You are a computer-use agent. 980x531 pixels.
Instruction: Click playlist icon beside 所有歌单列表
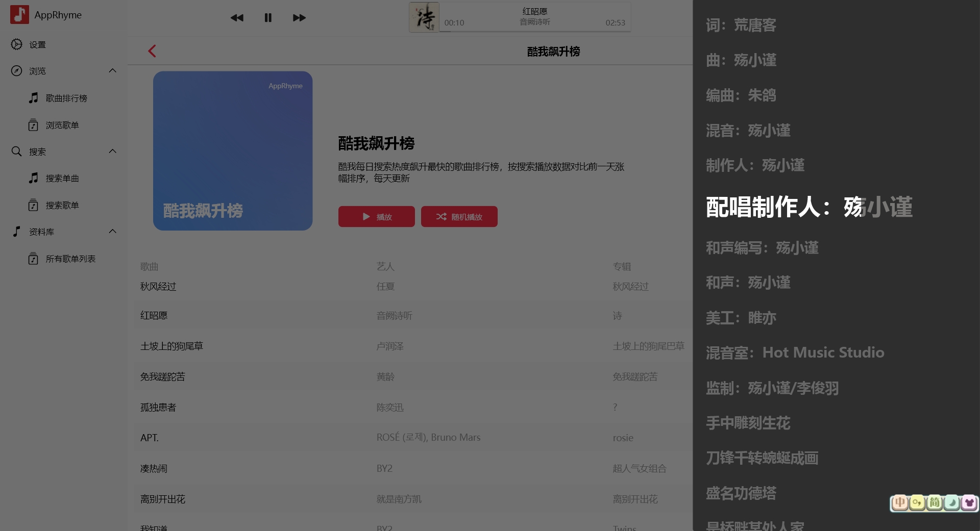[x=33, y=259]
